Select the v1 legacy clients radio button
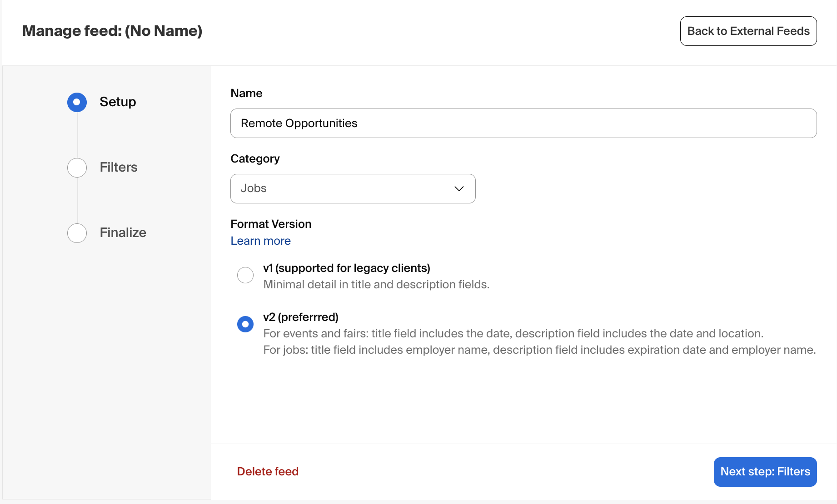This screenshot has width=837, height=504. point(245,275)
